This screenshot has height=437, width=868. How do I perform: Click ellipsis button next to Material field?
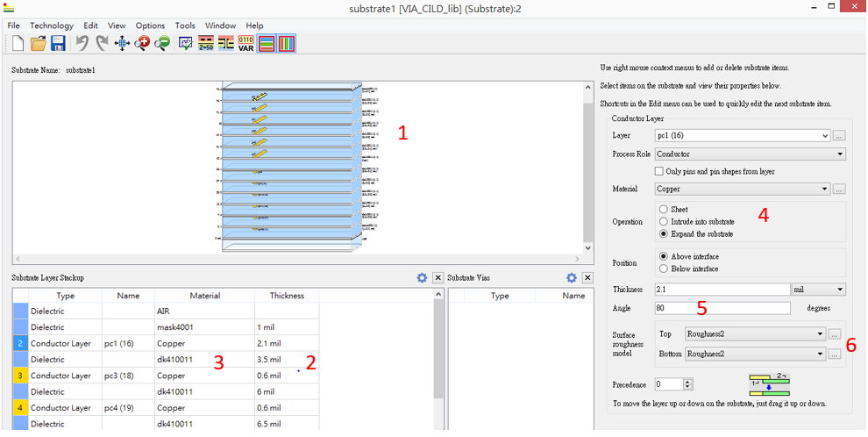point(839,189)
